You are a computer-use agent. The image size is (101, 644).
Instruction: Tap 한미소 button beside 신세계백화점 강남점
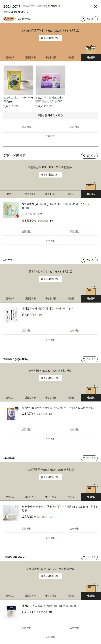coord(89,557)
